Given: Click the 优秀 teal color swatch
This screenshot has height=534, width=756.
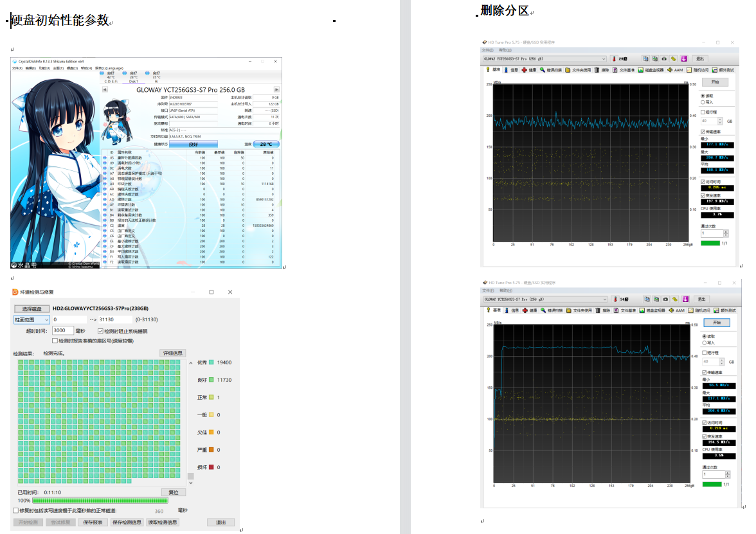Looking at the screenshot, I should (x=211, y=362).
